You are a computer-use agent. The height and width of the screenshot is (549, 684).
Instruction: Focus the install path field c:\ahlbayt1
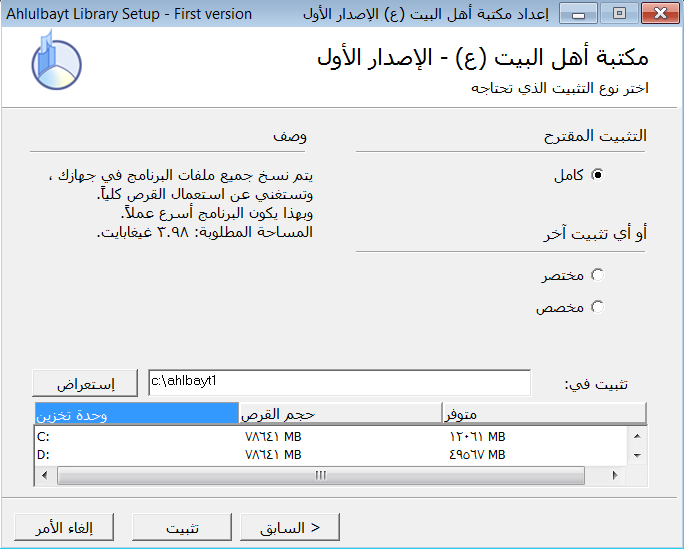tap(339, 382)
